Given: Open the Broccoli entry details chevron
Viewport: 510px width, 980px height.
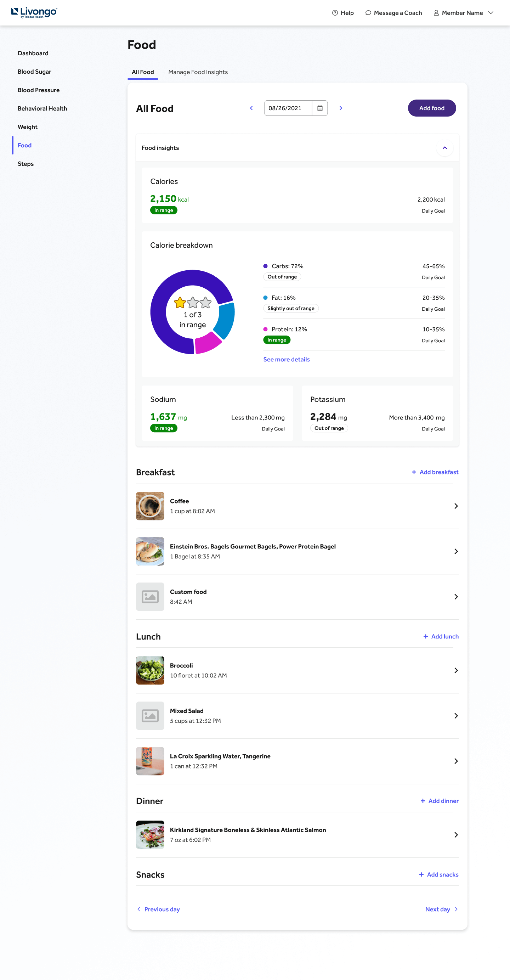Looking at the screenshot, I should [x=455, y=670].
